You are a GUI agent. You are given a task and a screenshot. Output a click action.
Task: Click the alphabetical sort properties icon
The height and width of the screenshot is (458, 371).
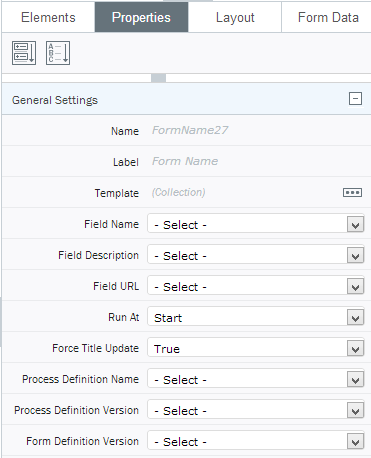pyautogui.click(x=58, y=53)
